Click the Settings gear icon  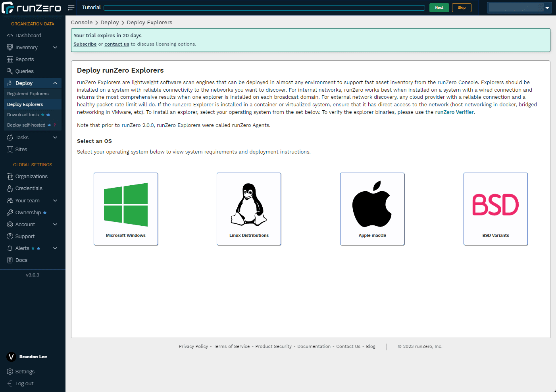point(10,372)
